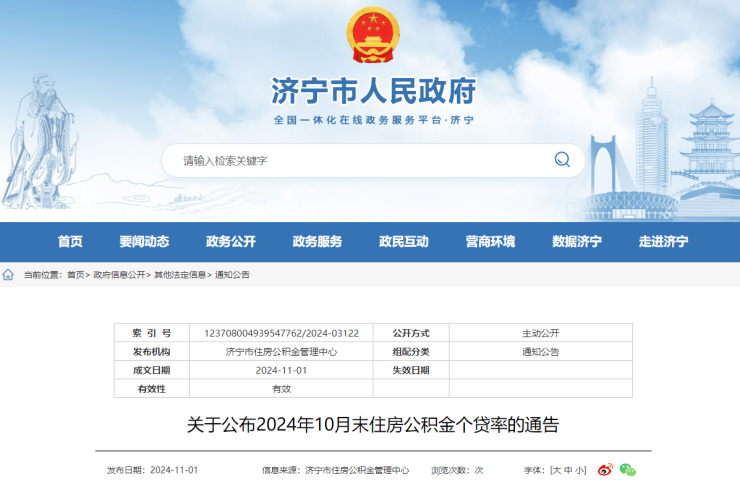This screenshot has height=485, width=740.
Task: Share the article via Weibo icon
Action: (605, 469)
